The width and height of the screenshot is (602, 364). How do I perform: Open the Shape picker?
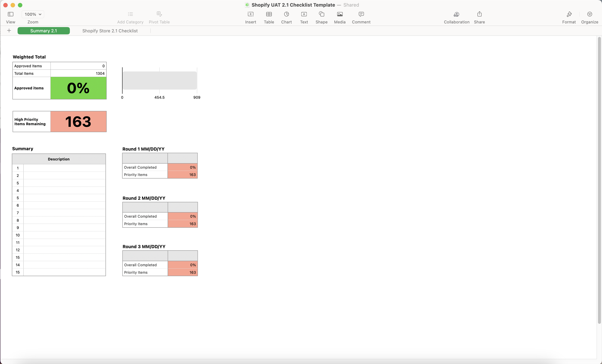point(321,14)
